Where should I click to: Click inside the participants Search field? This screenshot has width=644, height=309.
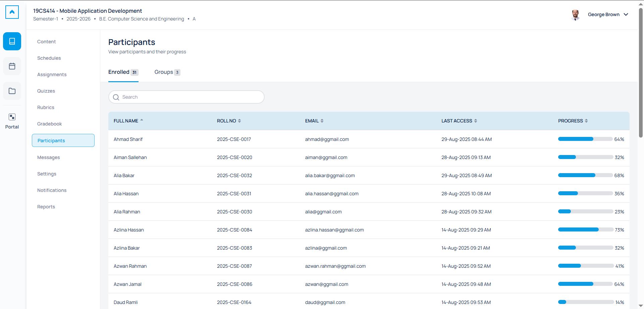pyautogui.click(x=191, y=97)
